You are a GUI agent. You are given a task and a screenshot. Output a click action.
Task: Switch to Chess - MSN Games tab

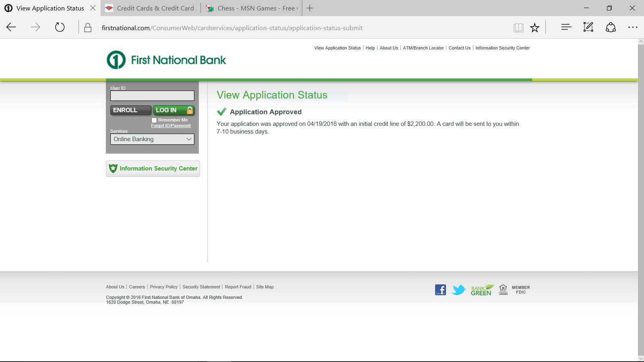(252, 8)
